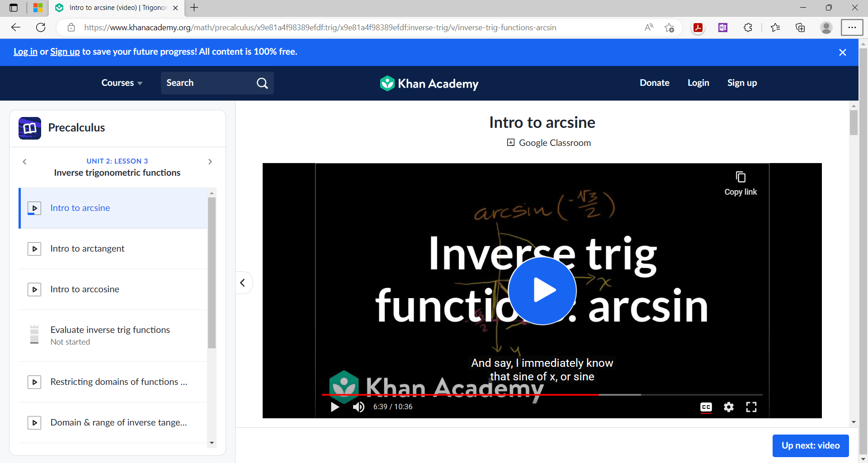Click the 'UNIT 2: LESSON 3' label
This screenshot has height=463, width=868.
(117, 161)
